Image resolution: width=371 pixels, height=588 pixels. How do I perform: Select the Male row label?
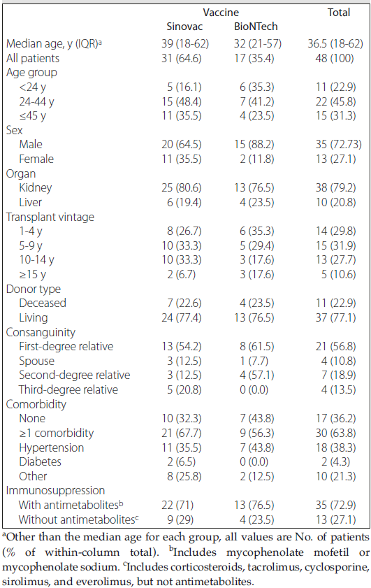coord(31,144)
